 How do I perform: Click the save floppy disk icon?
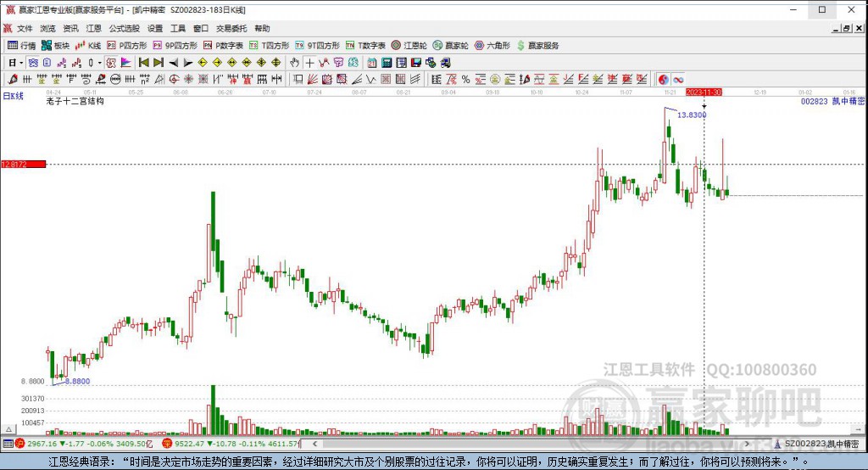pos(416,63)
